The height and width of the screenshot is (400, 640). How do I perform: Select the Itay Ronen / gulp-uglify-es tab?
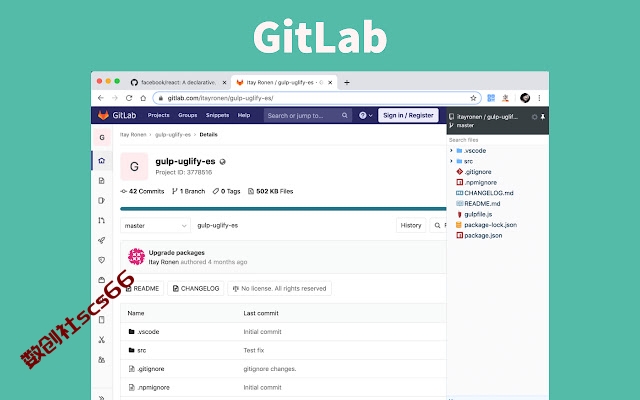(x=284, y=82)
